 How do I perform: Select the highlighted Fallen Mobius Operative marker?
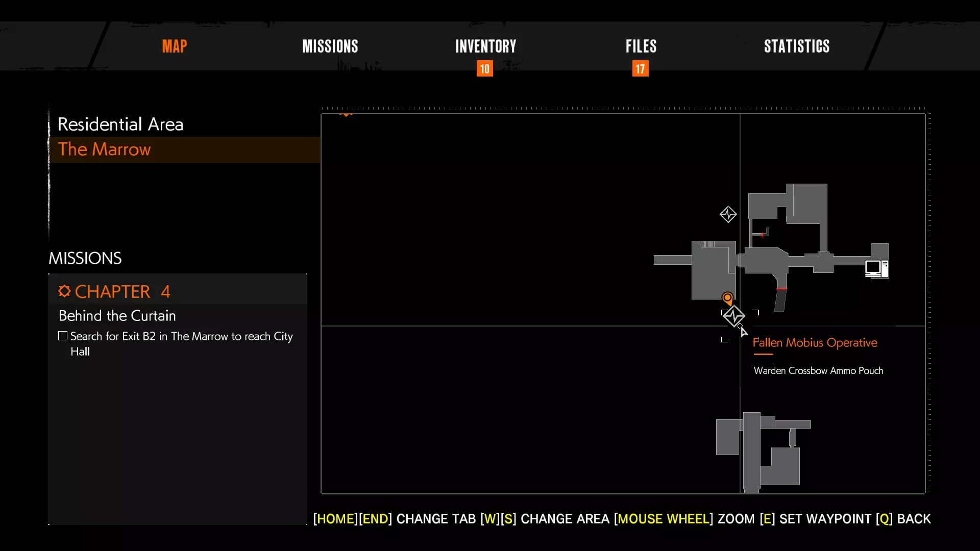(734, 317)
